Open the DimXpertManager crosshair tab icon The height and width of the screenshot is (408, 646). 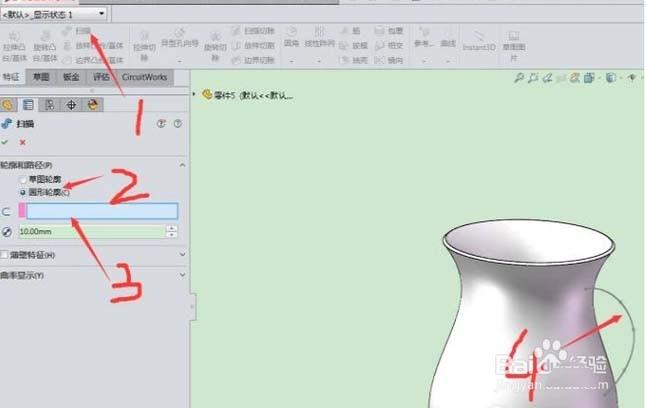coord(71,105)
